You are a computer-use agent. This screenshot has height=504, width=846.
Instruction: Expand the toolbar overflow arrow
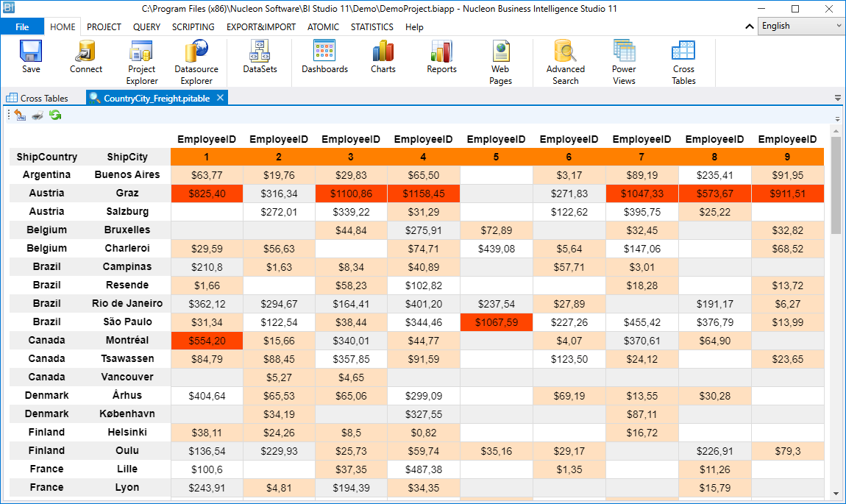(x=837, y=118)
